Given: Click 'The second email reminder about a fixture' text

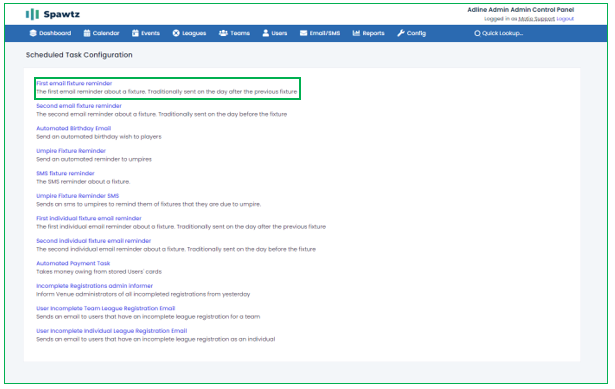Looking at the screenshot, I should tap(162, 115).
